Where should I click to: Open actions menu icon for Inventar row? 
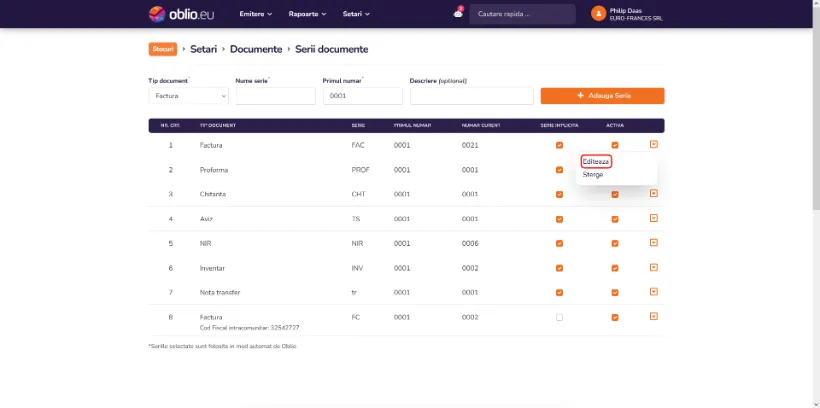coord(654,267)
